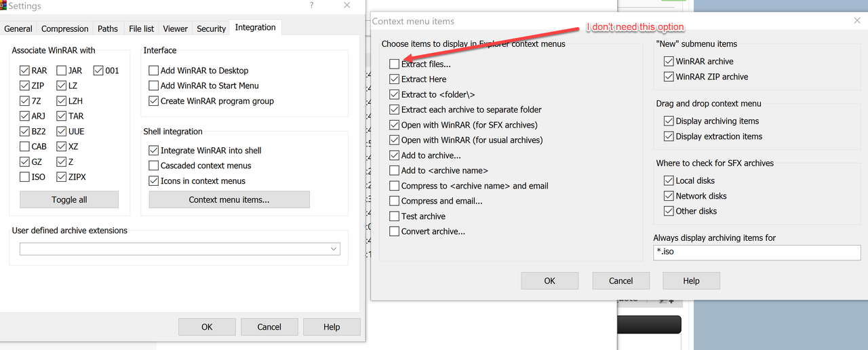Uncheck the Add to archive... checkbox
868x350 pixels.
click(395, 155)
